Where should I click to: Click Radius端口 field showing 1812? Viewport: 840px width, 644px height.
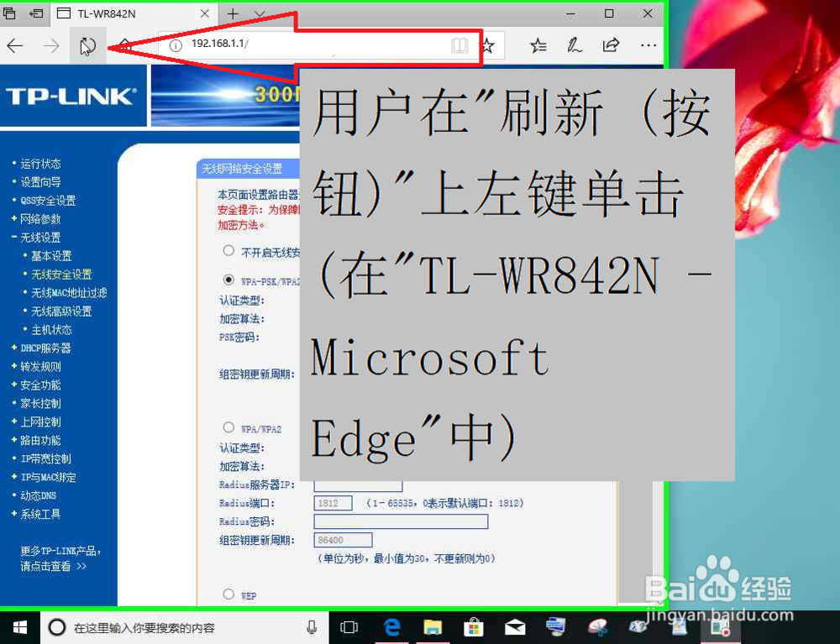pyautogui.click(x=333, y=503)
